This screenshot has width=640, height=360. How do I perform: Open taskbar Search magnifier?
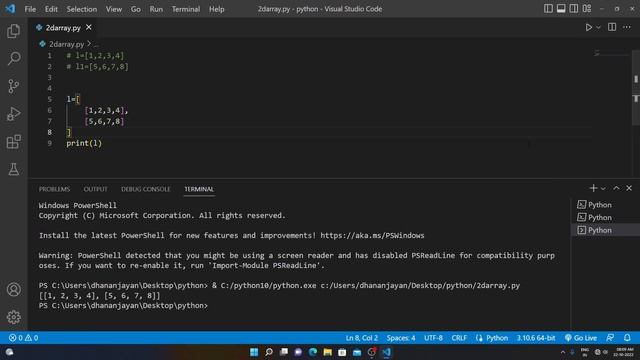[269, 352]
